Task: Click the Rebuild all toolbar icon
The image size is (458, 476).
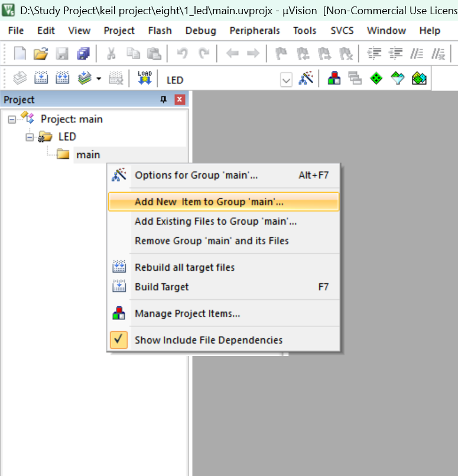Action: (62, 78)
